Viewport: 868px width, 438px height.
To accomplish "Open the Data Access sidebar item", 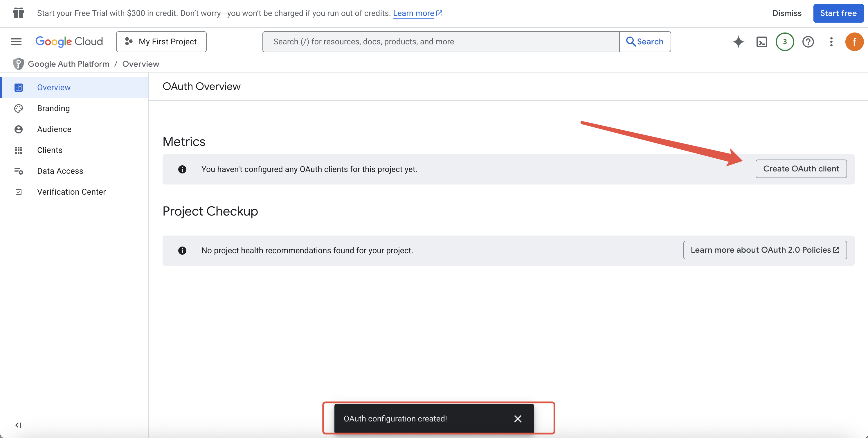I will click(74, 171).
